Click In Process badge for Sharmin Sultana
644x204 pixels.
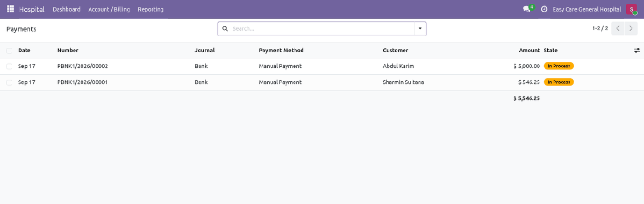[559, 82]
